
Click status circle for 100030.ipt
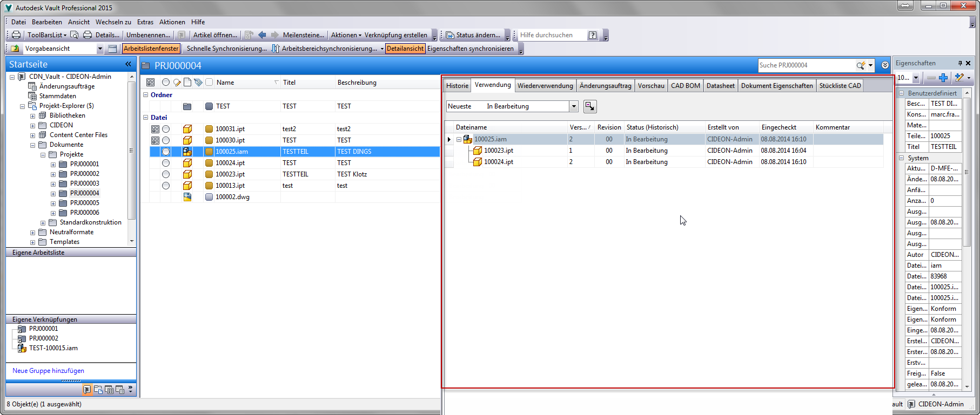(x=166, y=140)
